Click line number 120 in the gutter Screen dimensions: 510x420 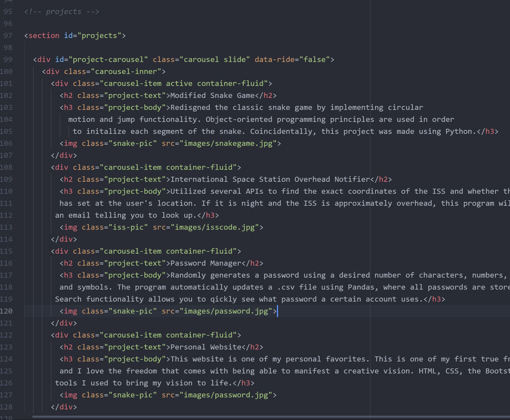(6, 311)
